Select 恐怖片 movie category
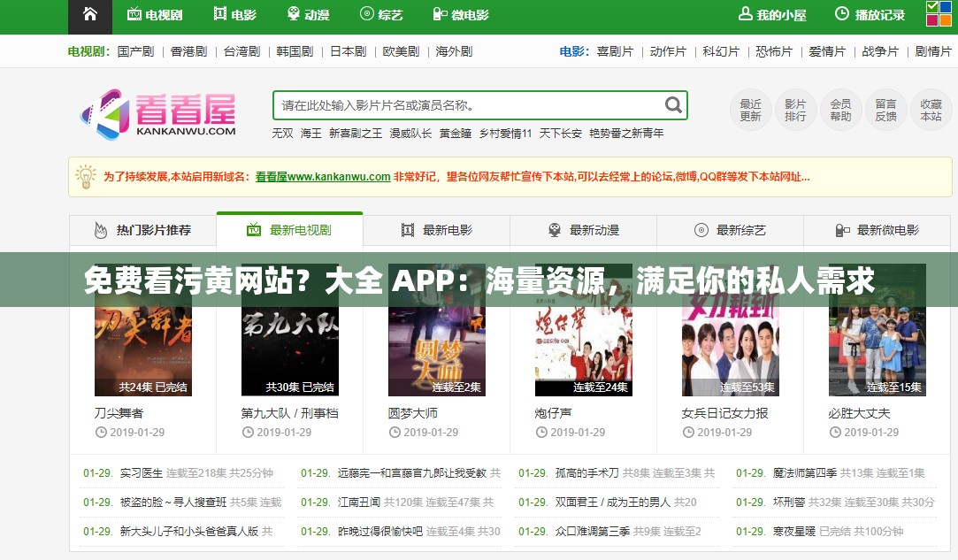The image size is (958, 560). (774, 51)
